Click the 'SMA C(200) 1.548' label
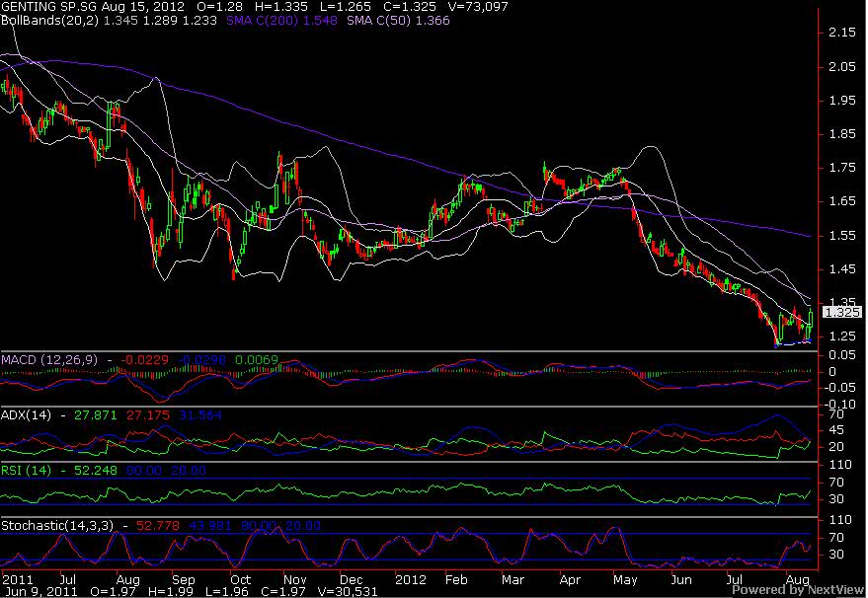868x598 pixels. pyautogui.click(x=281, y=21)
